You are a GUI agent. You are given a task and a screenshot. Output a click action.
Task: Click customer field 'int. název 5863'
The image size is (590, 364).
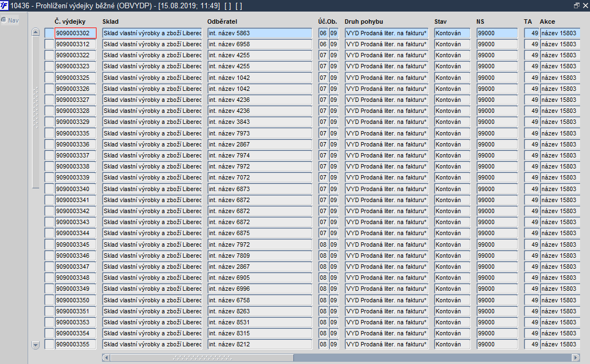(x=260, y=33)
